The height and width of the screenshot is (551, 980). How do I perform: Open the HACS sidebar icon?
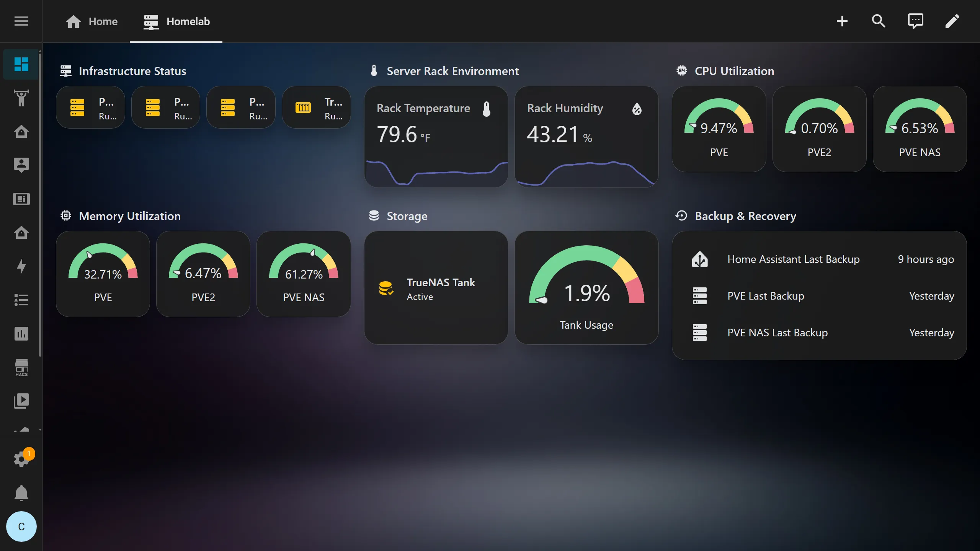point(21,367)
